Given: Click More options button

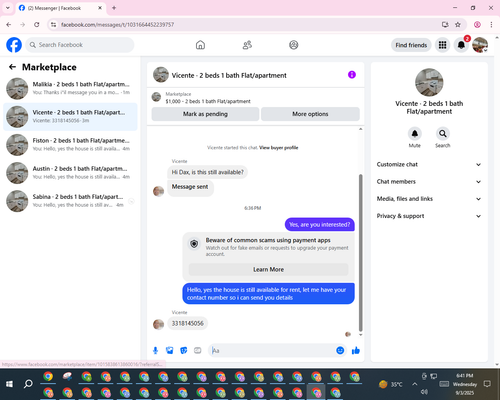Looking at the screenshot, I should pyautogui.click(x=310, y=114).
